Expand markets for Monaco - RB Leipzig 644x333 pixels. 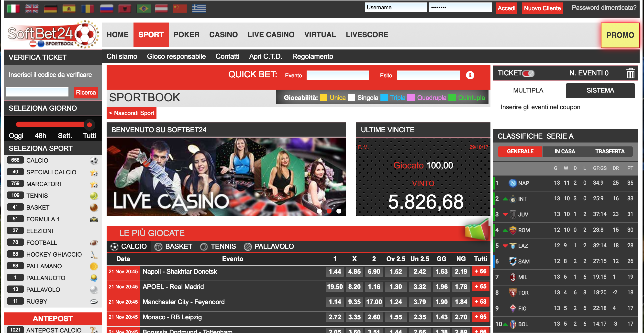pos(480,317)
